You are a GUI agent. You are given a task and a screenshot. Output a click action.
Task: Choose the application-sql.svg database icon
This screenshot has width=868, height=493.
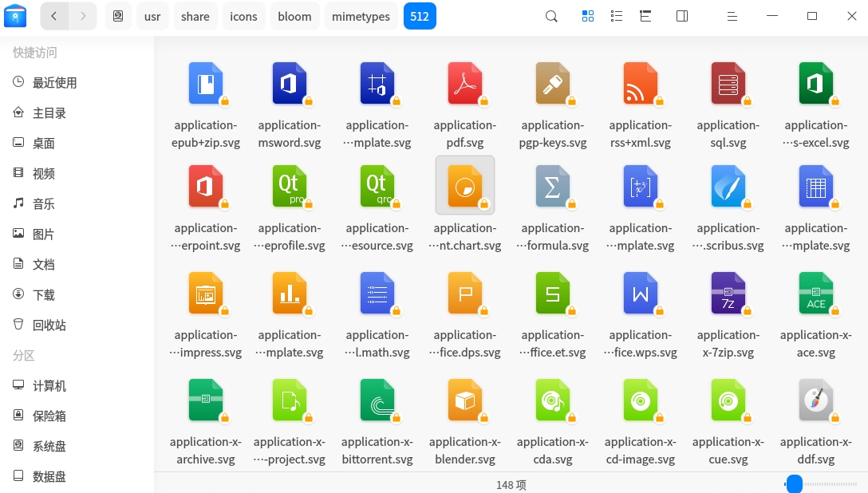[x=728, y=83]
